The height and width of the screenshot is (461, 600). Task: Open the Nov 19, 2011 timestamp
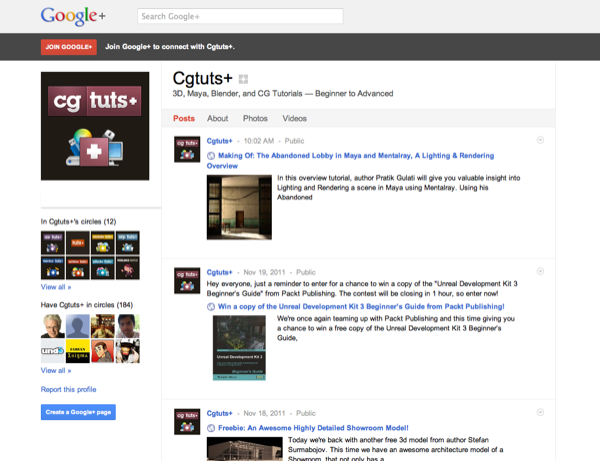[x=264, y=272]
